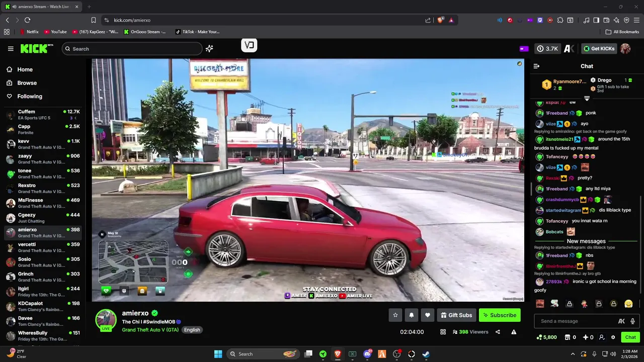Click the amierxo avatar with LIVE badge
The image size is (644, 362).
click(x=106, y=320)
